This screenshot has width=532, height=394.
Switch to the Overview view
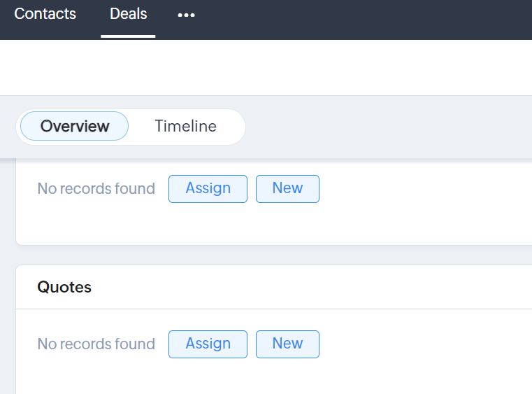(75, 127)
